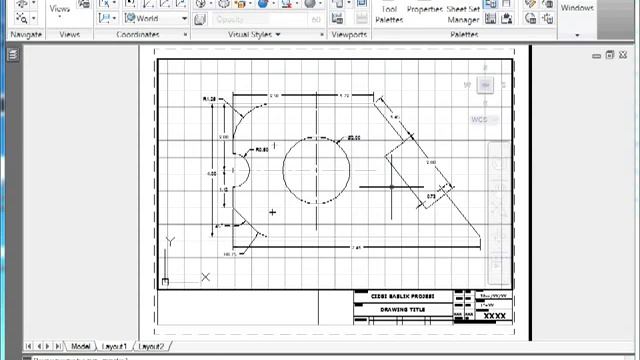Expand the UCS icon display dropdown arrow
The height and width of the screenshot is (360, 640).
(114, 18)
